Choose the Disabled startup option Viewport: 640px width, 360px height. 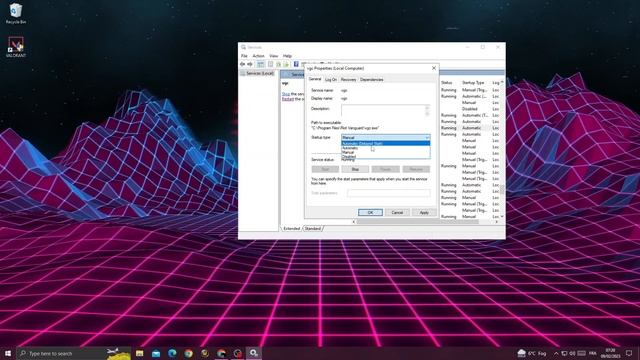[386, 156]
